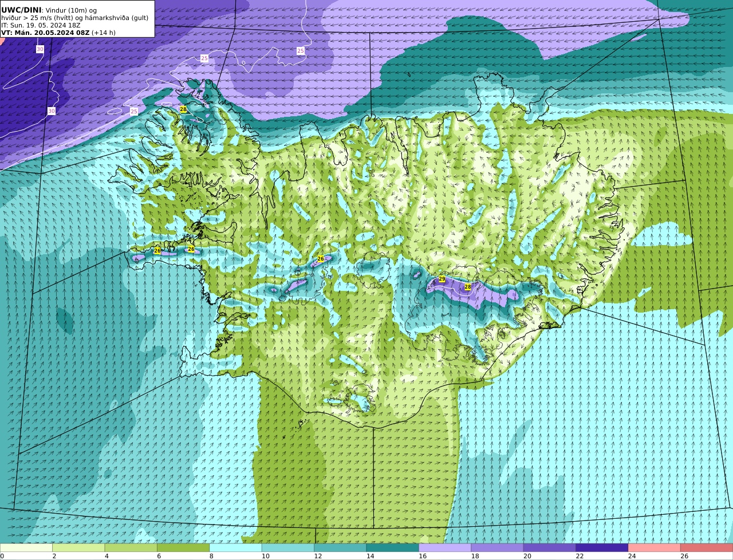This screenshot has height=560, width=733.
Task: Pick the 10–12 m/s turquoise legend swatch
Action: 288,547
